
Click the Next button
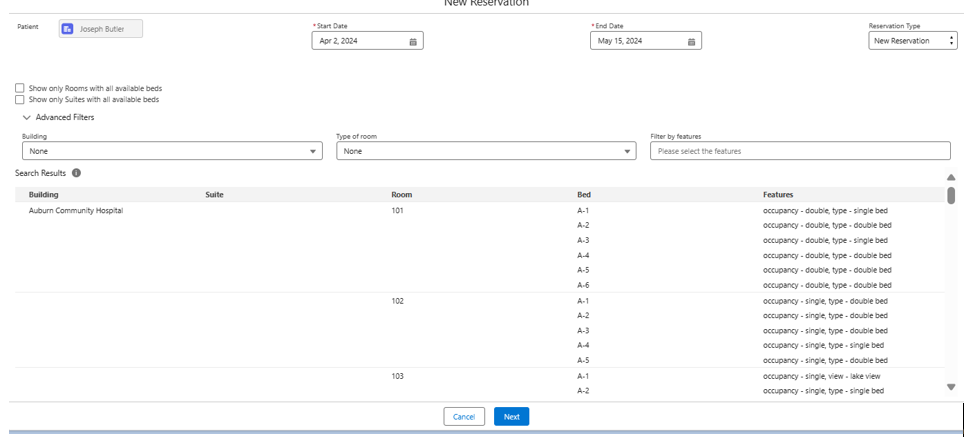click(511, 416)
